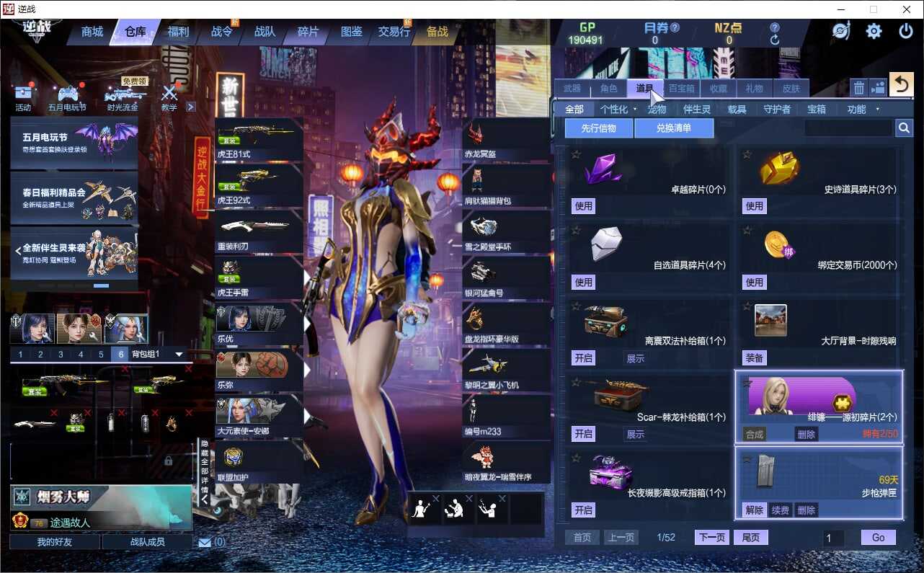The height and width of the screenshot is (573, 924).
Task: Click the video camera icon
Action: (878, 88)
